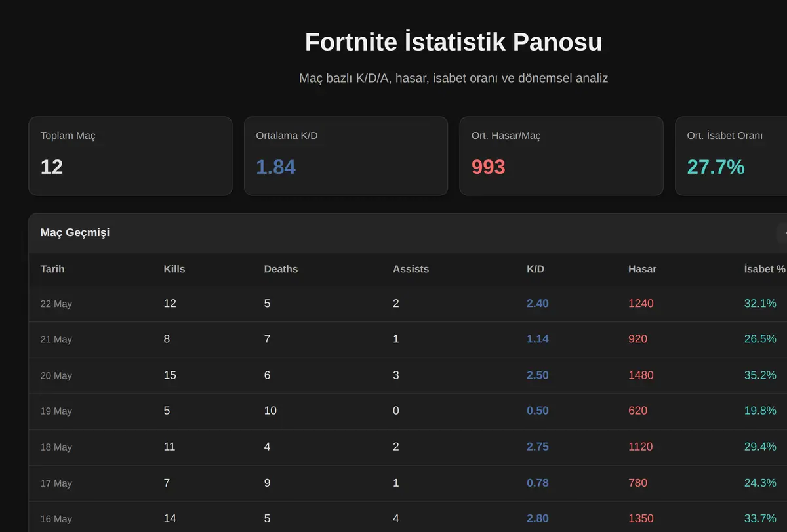Select the 19 May date cell

click(56, 411)
